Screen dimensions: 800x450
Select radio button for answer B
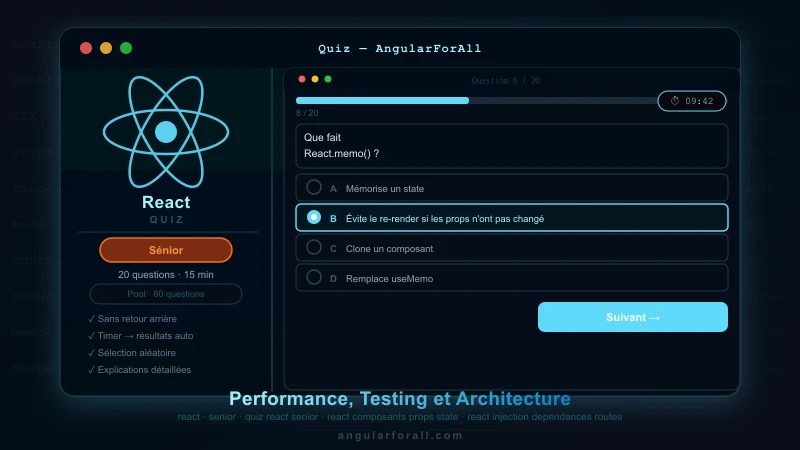[x=314, y=217]
